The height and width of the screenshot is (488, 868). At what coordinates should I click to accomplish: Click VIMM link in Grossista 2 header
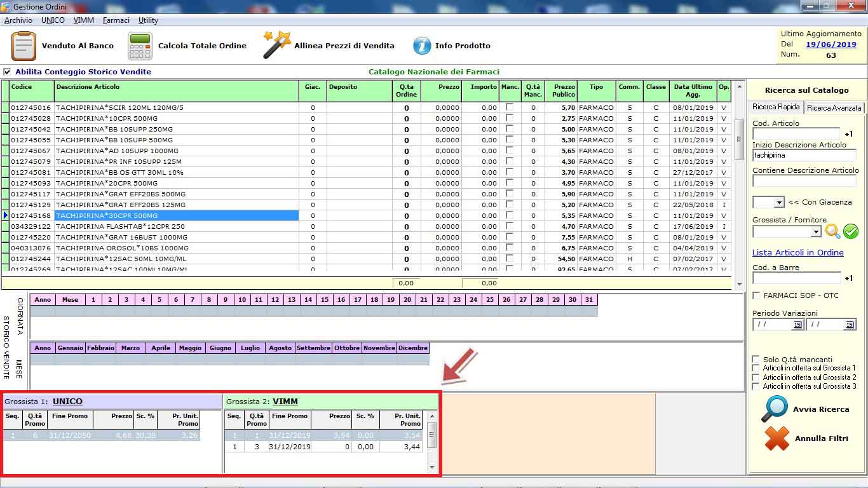285,402
